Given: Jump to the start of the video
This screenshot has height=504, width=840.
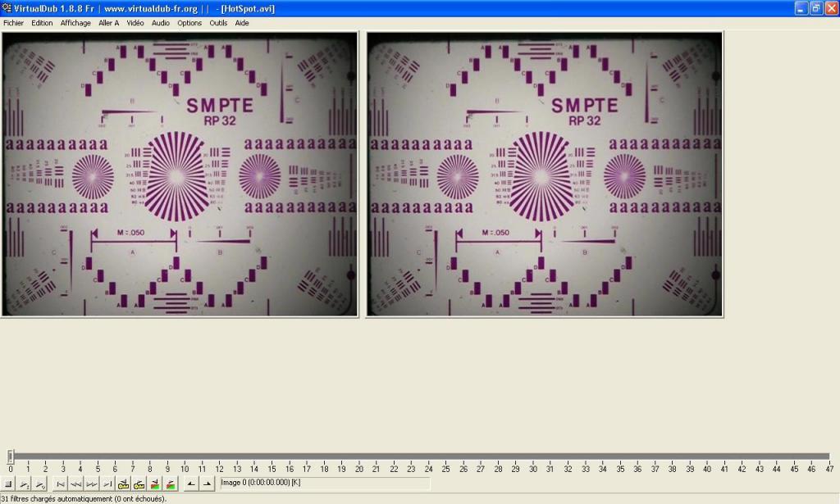Looking at the screenshot, I should 60,484.
